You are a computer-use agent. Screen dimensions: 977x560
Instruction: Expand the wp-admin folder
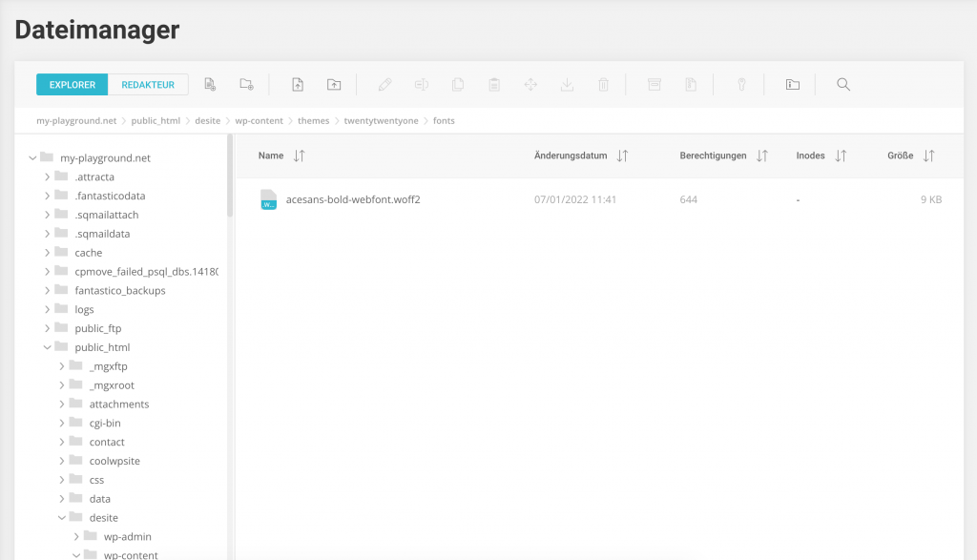pos(76,537)
